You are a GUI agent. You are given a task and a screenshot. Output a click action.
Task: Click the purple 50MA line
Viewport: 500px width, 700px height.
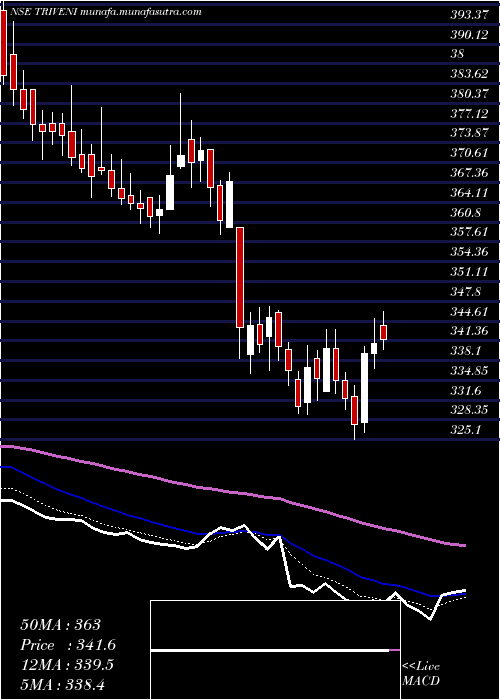pos(232,492)
